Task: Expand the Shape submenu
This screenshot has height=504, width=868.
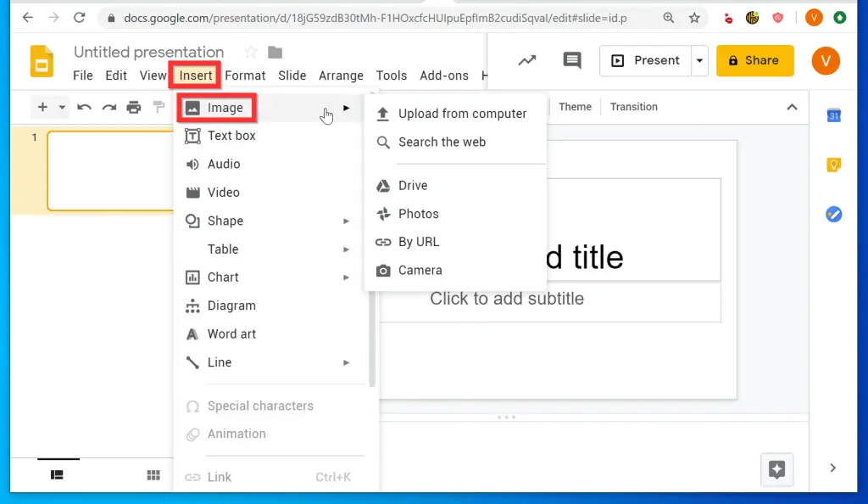Action: click(x=346, y=221)
